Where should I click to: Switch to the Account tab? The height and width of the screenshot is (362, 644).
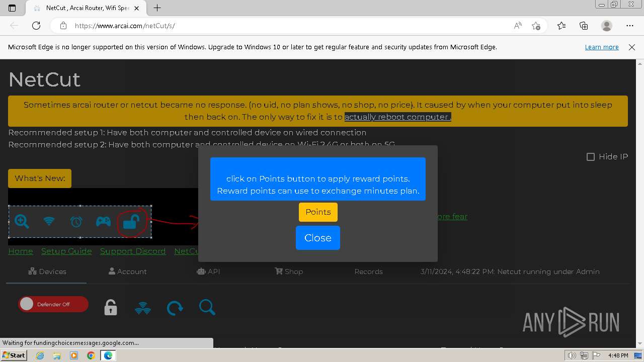tap(128, 271)
